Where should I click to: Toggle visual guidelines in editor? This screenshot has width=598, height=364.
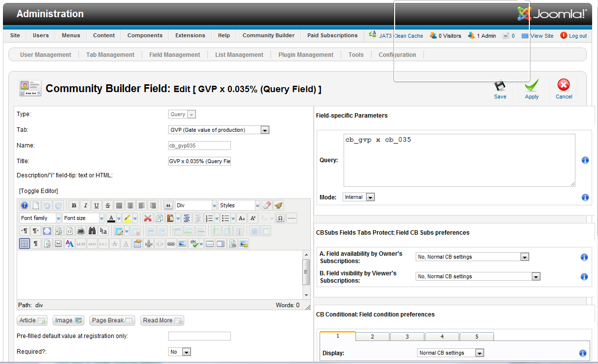pyautogui.click(x=25, y=243)
